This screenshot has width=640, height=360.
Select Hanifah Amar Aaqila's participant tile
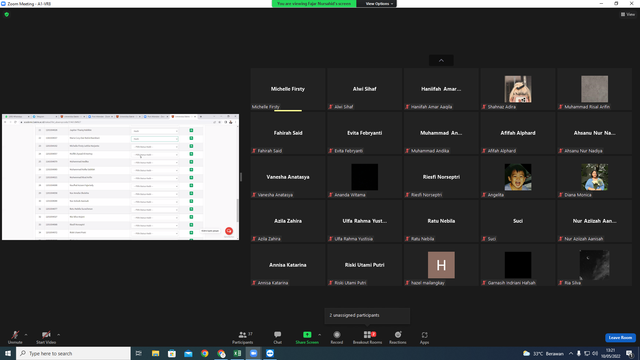tap(441, 89)
